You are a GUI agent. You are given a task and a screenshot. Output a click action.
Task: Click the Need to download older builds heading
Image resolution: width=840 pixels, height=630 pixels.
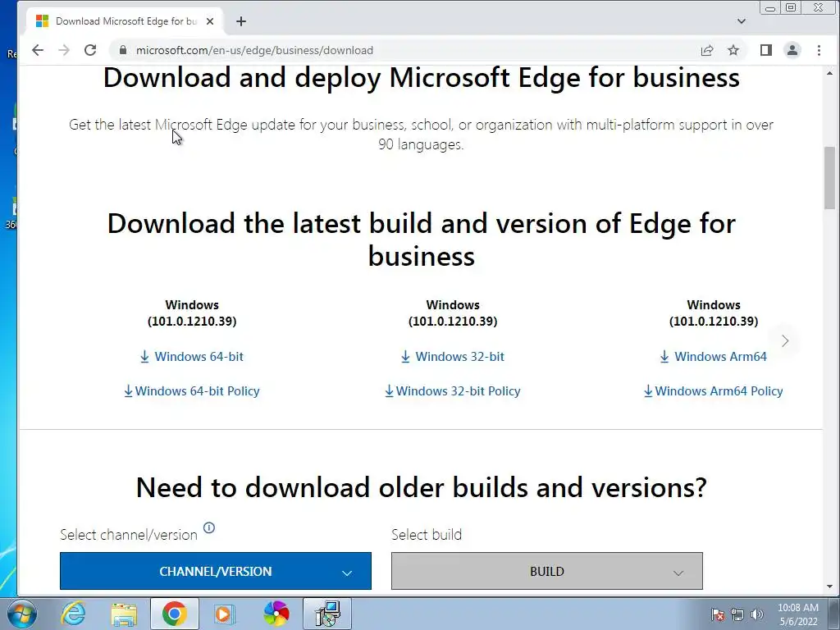pyautogui.click(x=421, y=487)
